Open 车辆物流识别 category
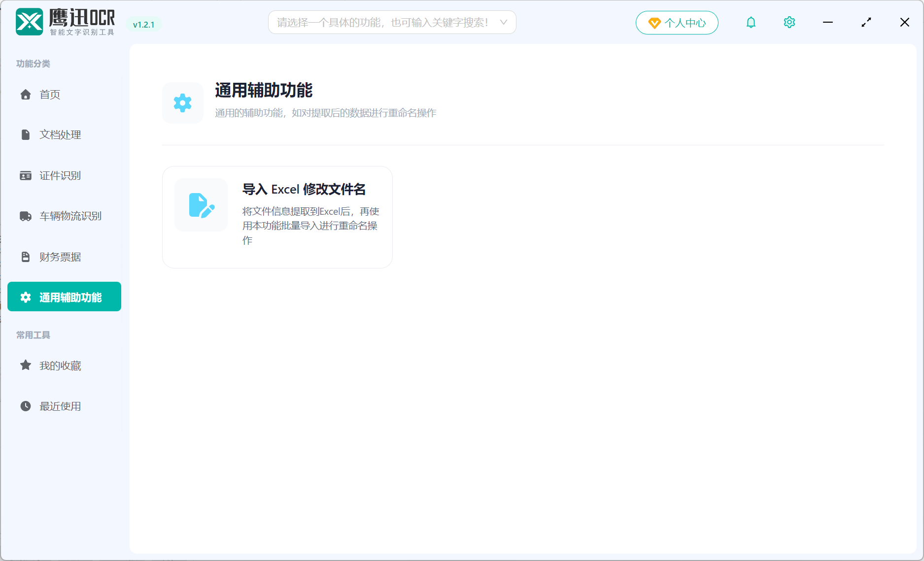The image size is (924, 561). (x=64, y=216)
